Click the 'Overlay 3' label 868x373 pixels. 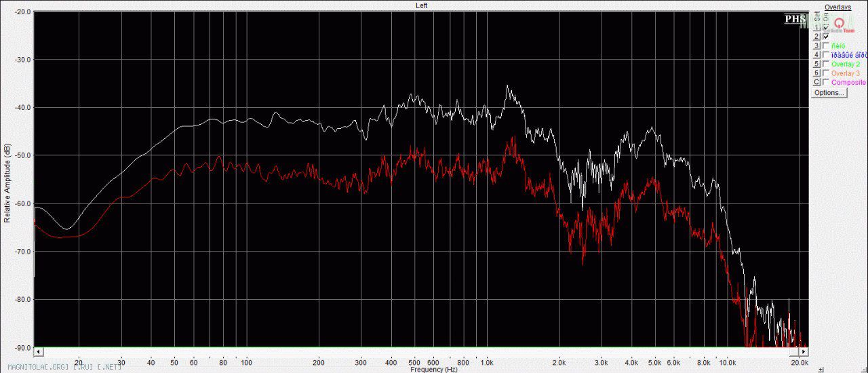pyautogui.click(x=846, y=73)
